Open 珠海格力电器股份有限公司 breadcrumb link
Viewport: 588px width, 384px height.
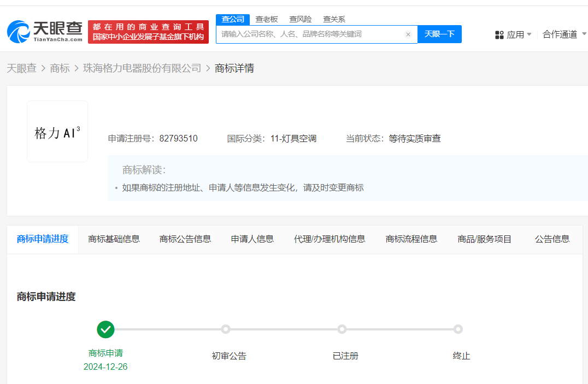click(x=142, y=68)
